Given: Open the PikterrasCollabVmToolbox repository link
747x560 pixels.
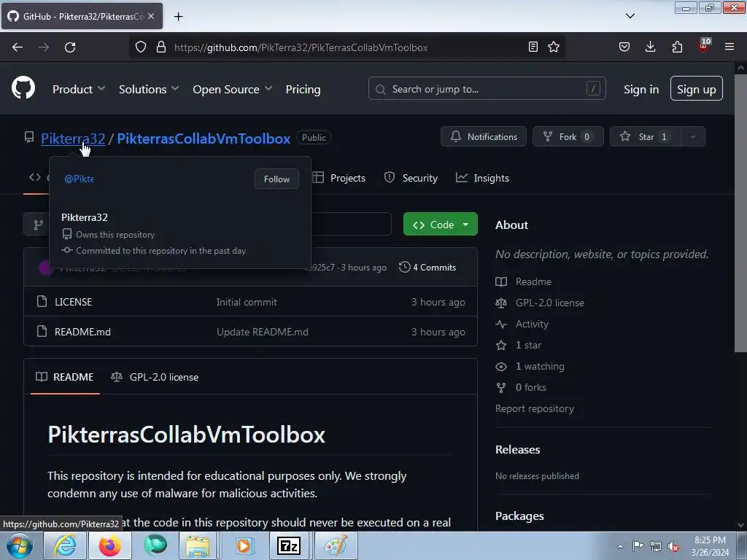Looking at the screenshot, I should pyautogui.click(x=204, y=138).
